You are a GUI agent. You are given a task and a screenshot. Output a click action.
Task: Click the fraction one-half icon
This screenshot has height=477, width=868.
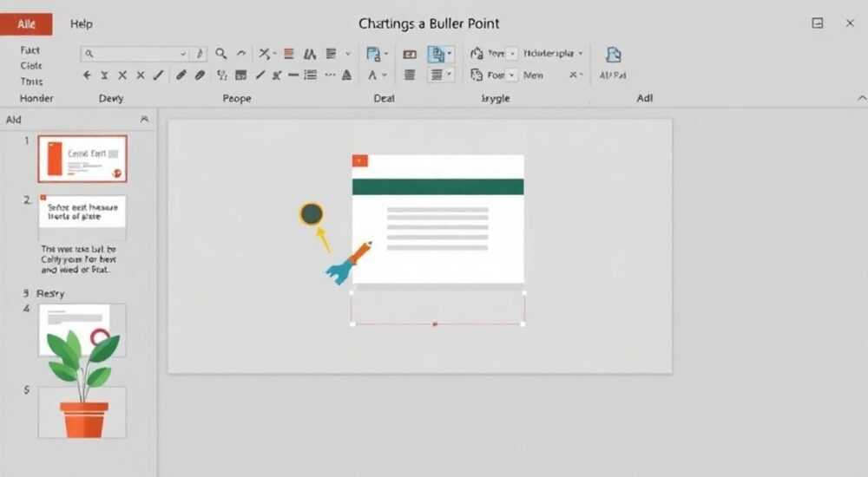pyautogui.click(x=221, y=75)
